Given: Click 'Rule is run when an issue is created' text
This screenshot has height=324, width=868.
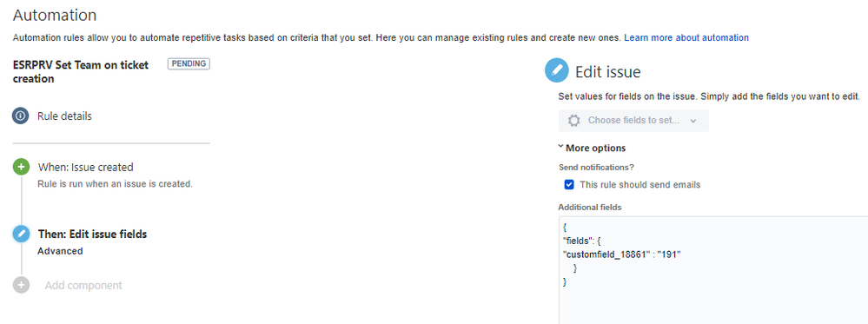Looking at the screenshot, I should 116,183.
